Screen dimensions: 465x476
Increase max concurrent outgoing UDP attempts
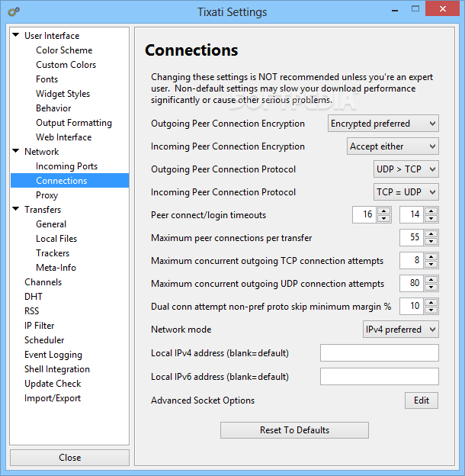[x=431, y=280]
